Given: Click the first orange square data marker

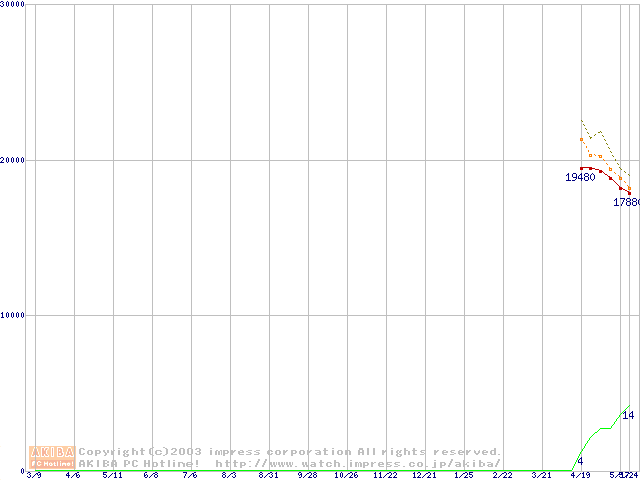Looking at the screenshot, I should click(582, 140).
